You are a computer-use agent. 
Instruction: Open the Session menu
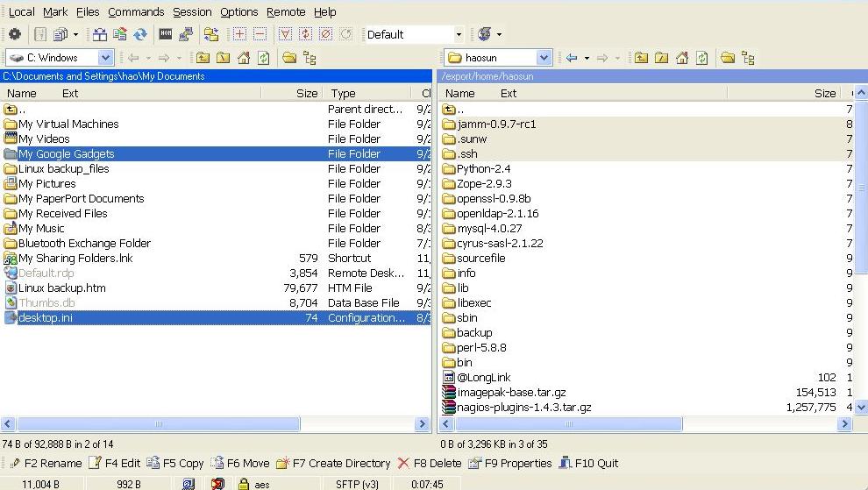pos(192,11)
